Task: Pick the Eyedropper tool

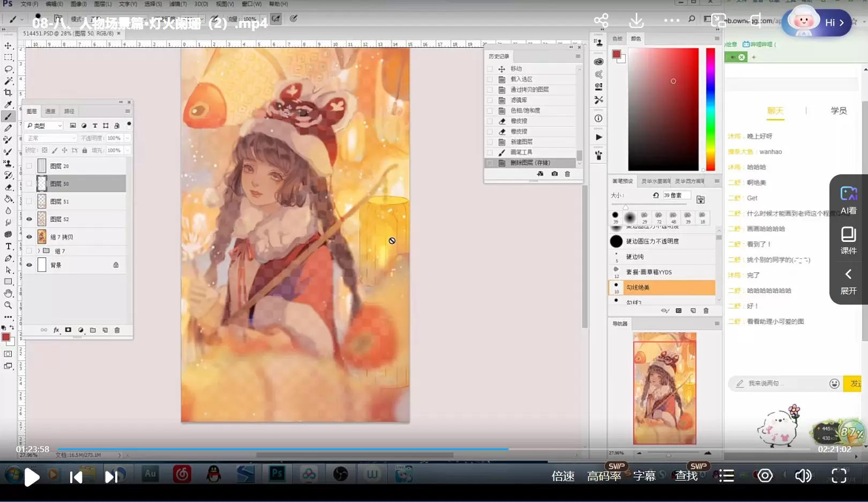Action: 8,105
